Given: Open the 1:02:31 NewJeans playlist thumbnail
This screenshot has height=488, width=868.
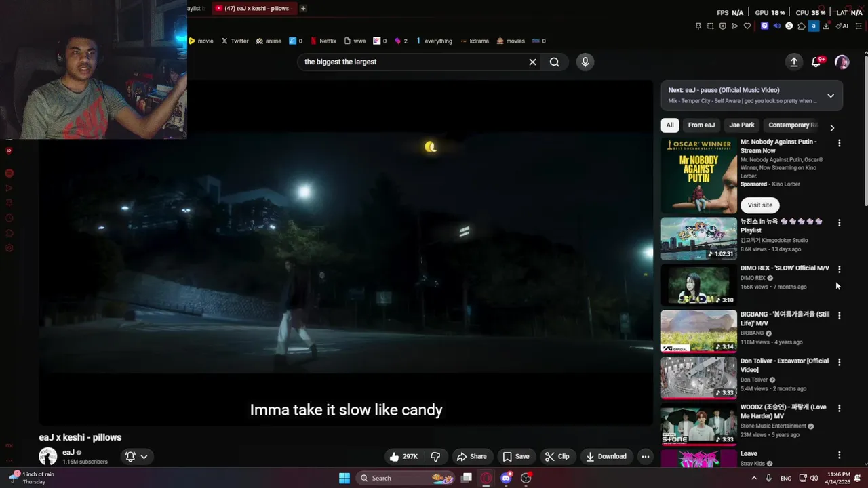Looking at the screenshot, I should tap(698, 239).
